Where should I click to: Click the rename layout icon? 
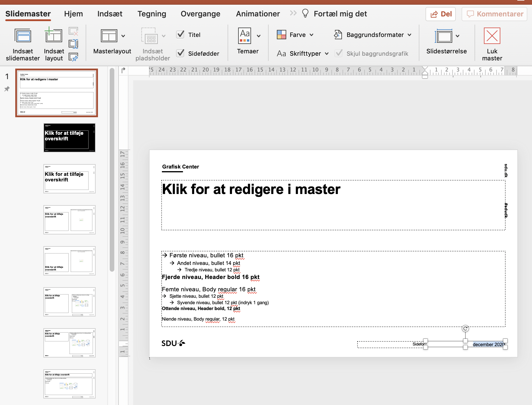(73, 44)
